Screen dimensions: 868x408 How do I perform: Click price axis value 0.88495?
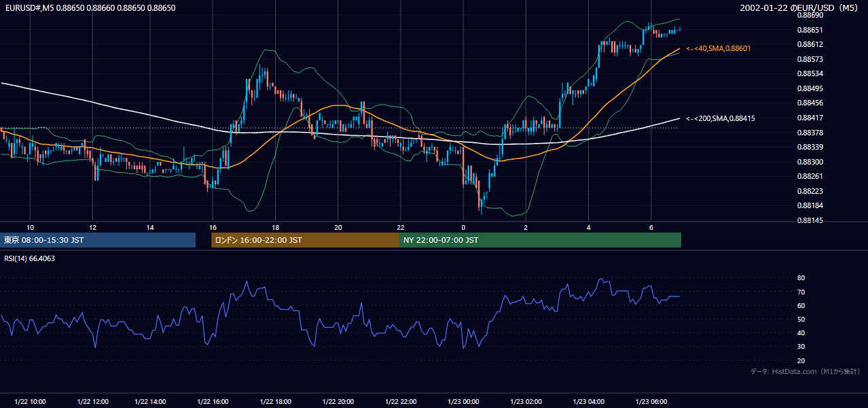click(810, 88)
